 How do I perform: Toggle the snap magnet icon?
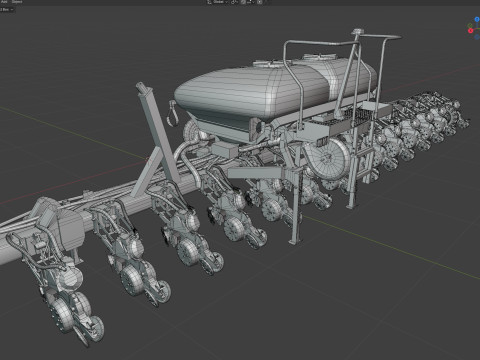click(x=243, y=2)
